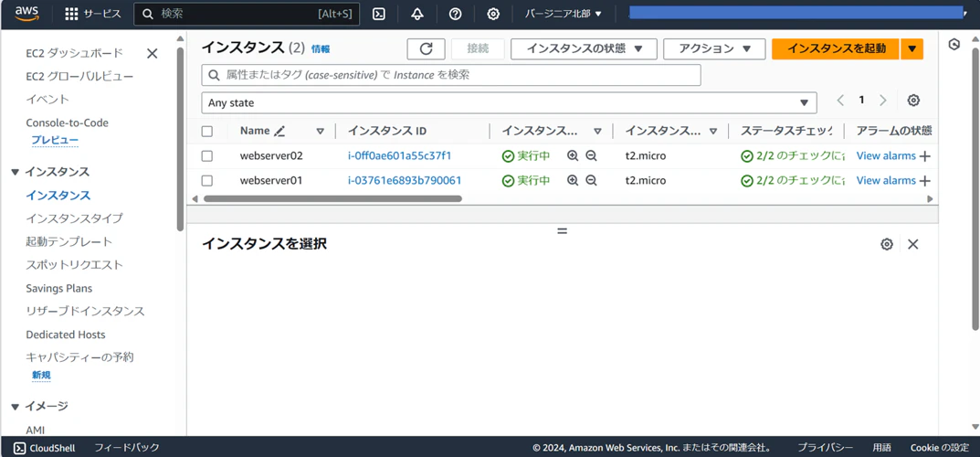Open the settings gear in top bar
The image size is (980, 457).
[x=493, y=14]
